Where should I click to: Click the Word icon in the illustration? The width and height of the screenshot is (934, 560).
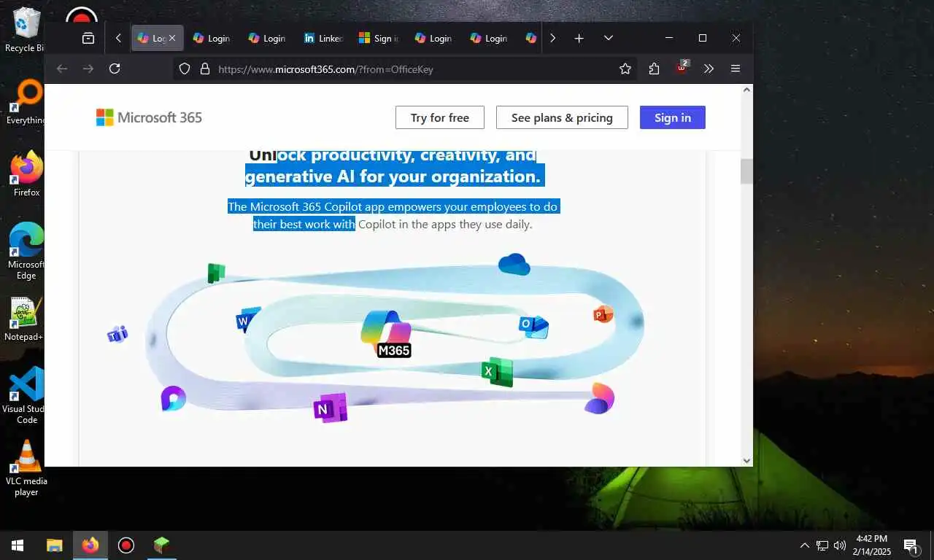point(247,319)
